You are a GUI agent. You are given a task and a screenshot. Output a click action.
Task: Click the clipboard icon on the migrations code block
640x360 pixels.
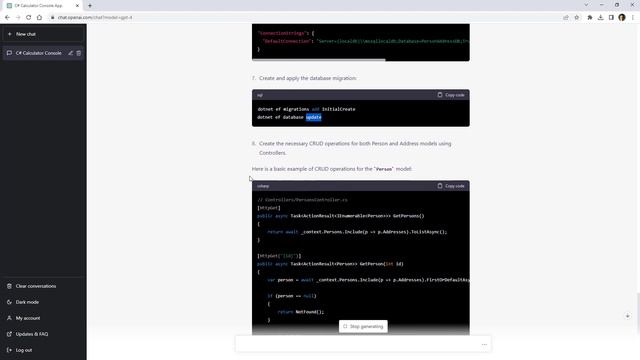(440, 95)
